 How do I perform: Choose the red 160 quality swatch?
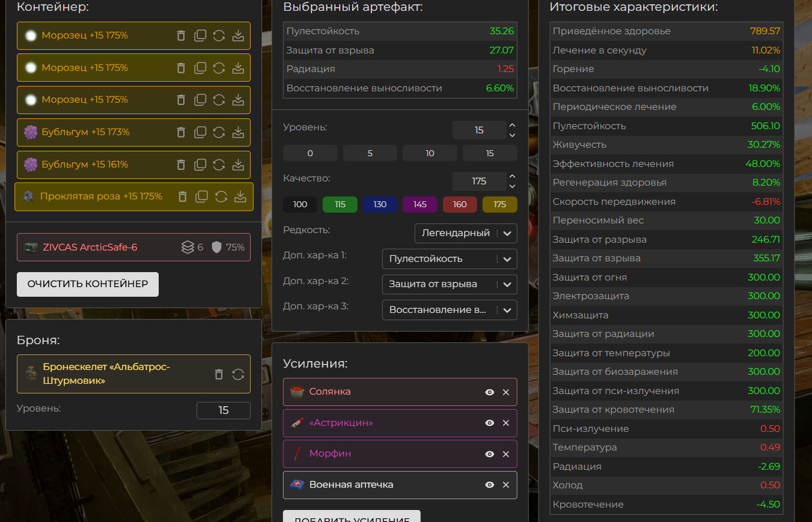[x=459, y=204]
